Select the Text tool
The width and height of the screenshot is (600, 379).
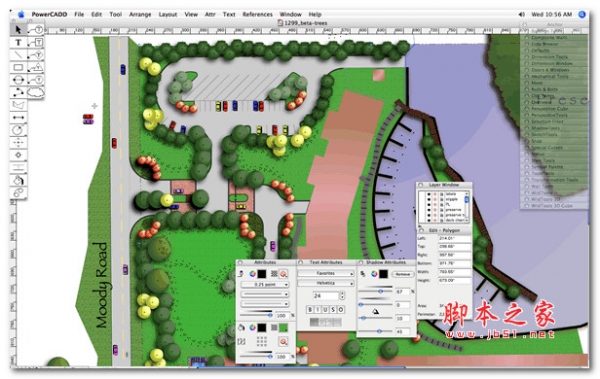coord(18,42)
